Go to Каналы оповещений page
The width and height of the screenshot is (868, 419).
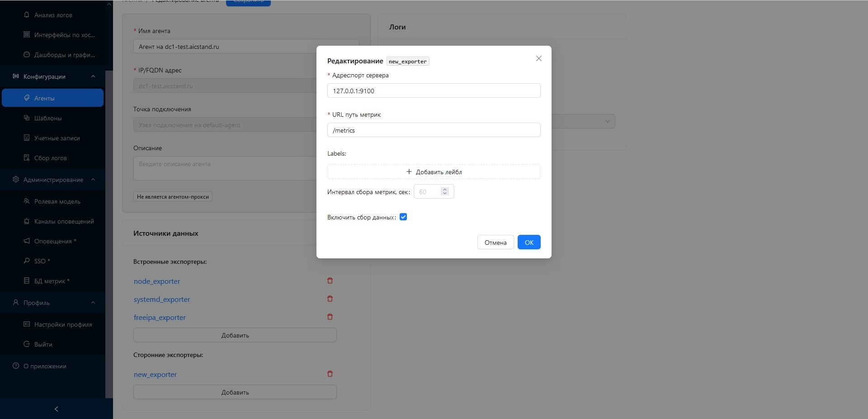64,221
